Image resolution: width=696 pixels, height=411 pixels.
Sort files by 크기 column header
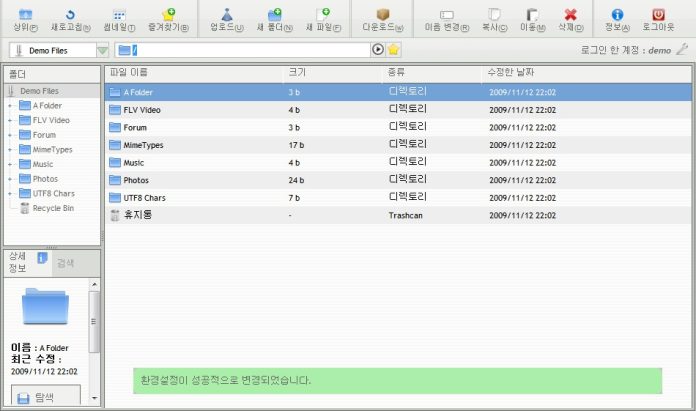298,73
